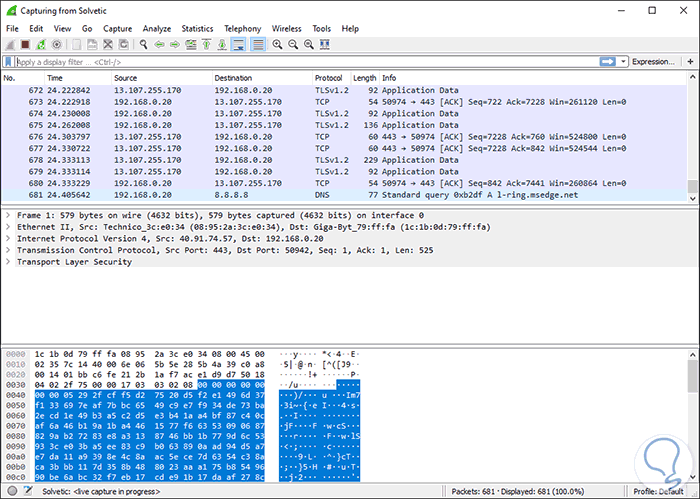Click the Find packet magnifier icon
The width and height of the screenshot is (700, 499).
[x=144, y=45]
